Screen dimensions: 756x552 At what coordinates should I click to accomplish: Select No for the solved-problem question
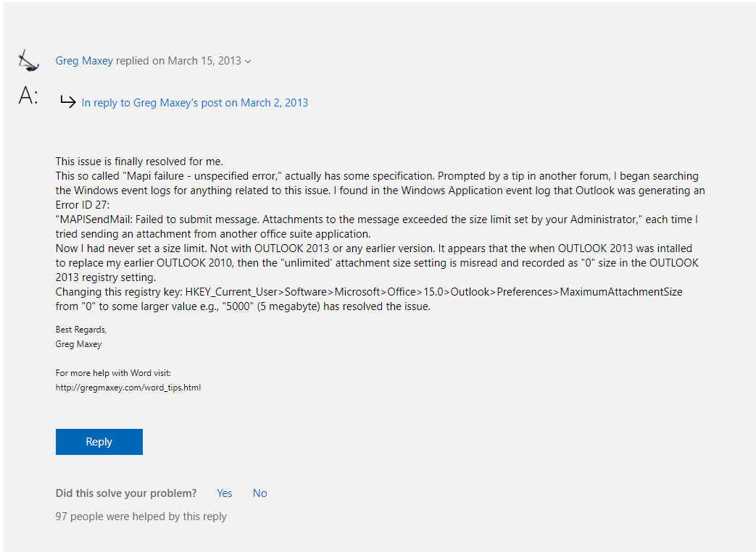pyautogui.click(x=259, y=493)
